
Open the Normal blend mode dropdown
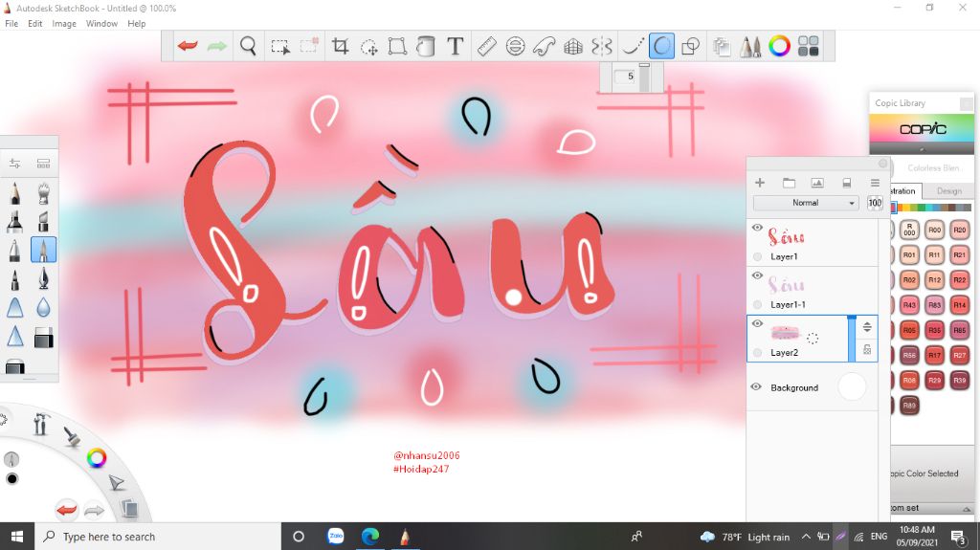coord(806,203)
